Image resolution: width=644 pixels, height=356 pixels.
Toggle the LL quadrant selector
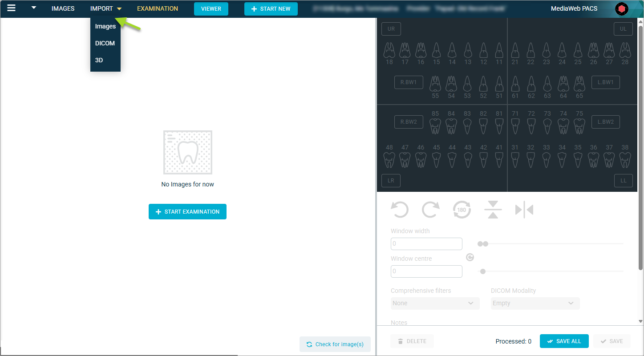pyautogui.click(x=623, y=181)
